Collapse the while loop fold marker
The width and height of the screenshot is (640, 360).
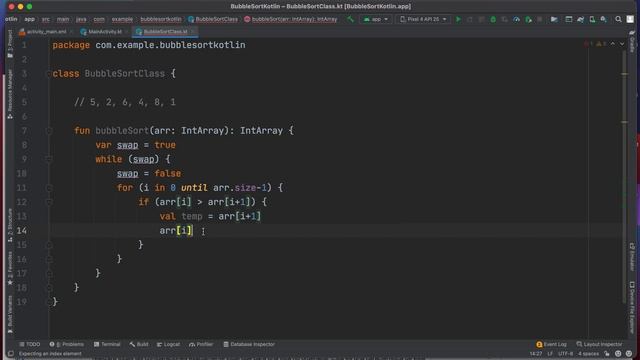coord(49,159)
